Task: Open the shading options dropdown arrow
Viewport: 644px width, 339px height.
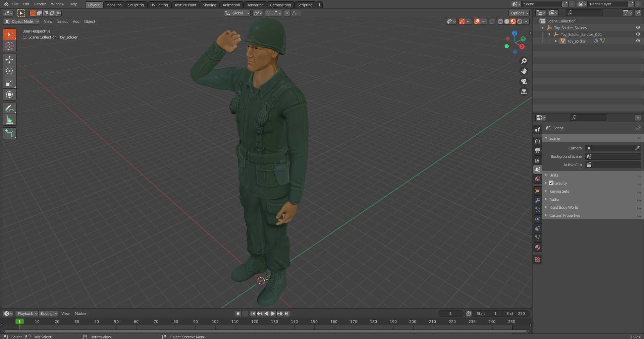Action: coord(526,21)
